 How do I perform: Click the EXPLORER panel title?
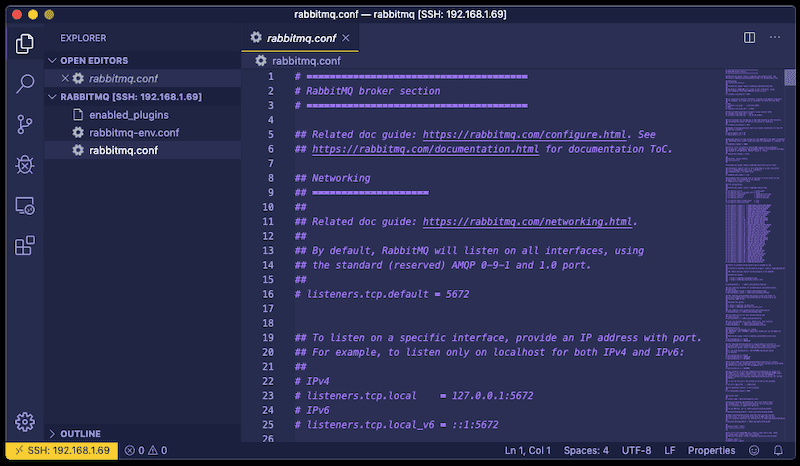83,38
